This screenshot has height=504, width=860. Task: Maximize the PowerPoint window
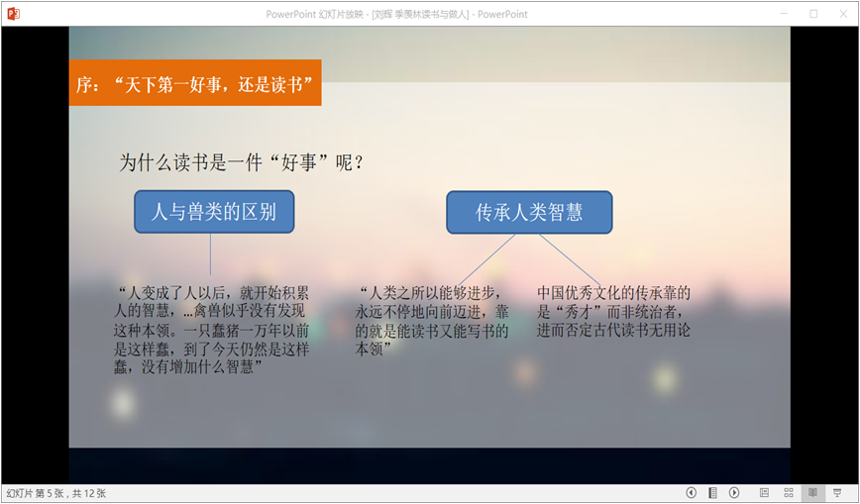click(x=813, y=14)
